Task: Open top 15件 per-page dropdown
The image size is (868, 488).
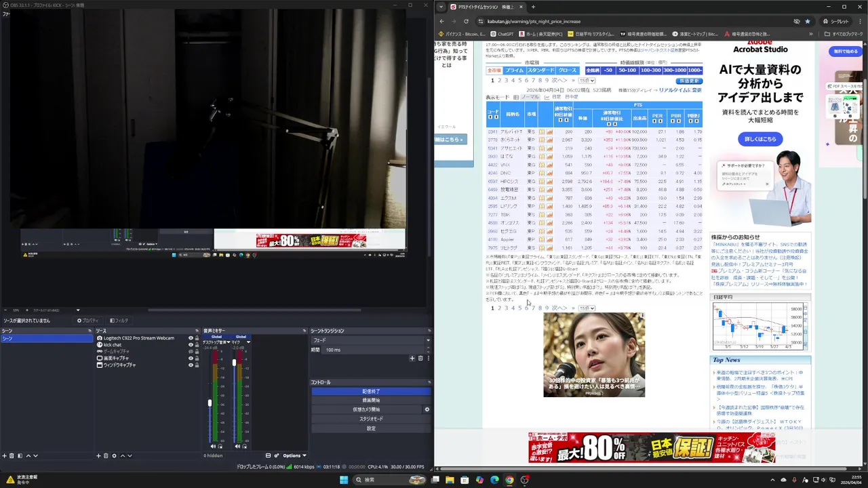Action: click(x=587, y=81)
